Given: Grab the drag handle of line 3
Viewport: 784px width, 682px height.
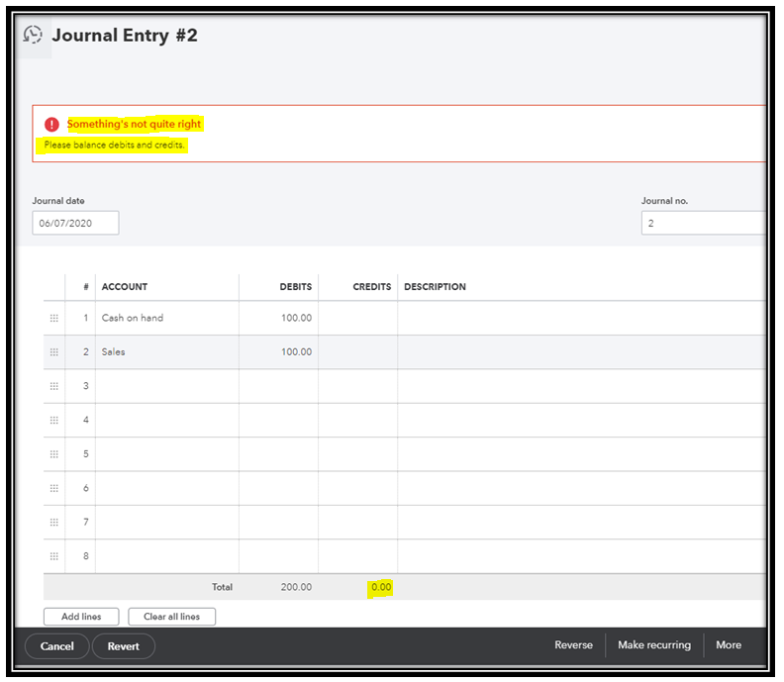Looking at the screenshot, I should pos(54,386).
